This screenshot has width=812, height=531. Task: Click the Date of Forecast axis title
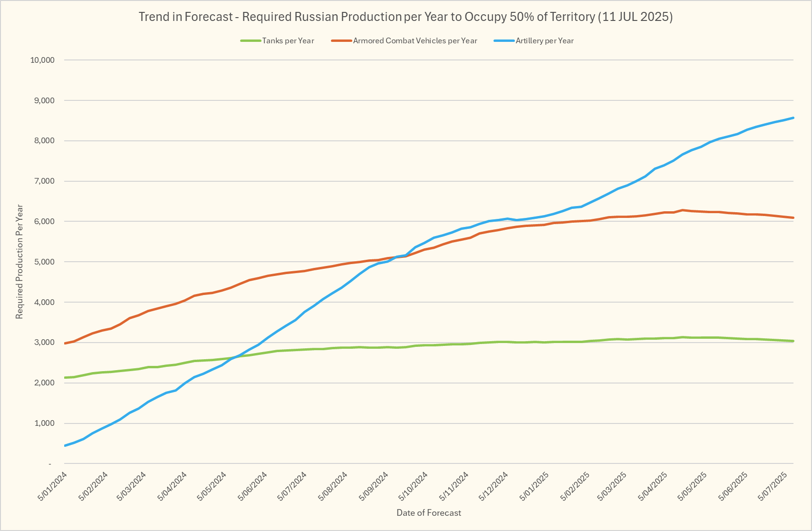tap(429, 513)
